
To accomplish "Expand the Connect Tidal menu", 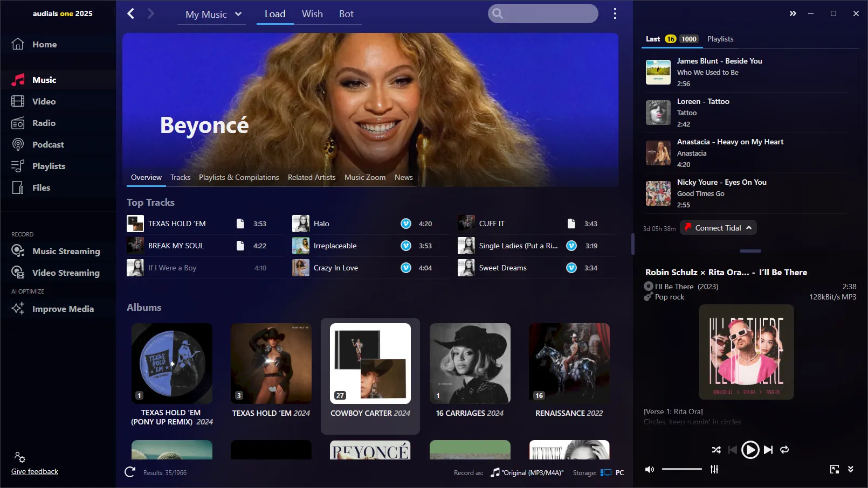I will 718,228.
